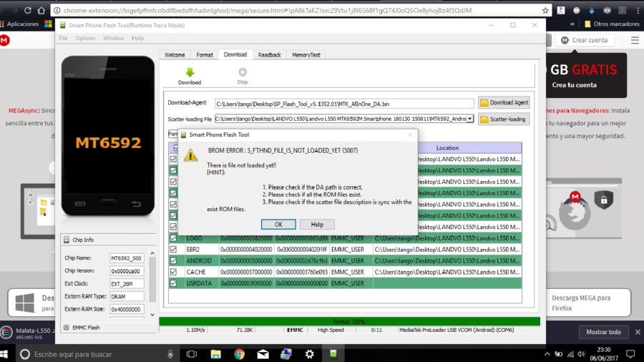
Task: Open the File menu
Action: [x=63, y=38]
